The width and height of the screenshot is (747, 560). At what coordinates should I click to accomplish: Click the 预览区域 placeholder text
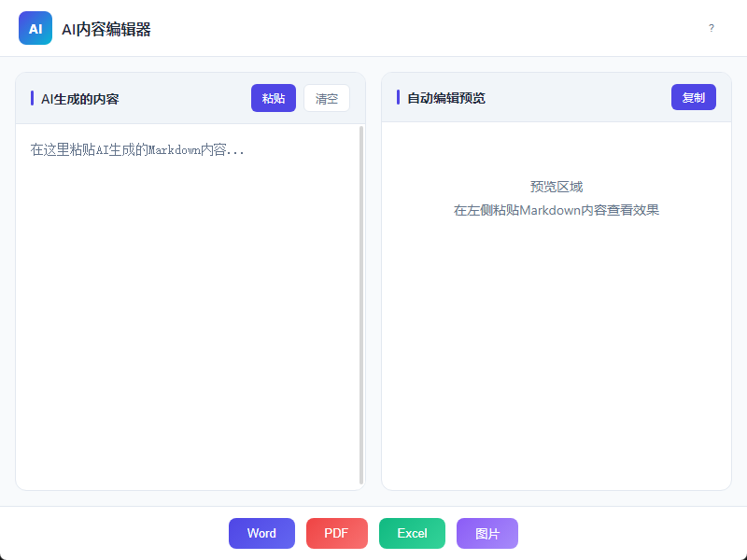556,187
